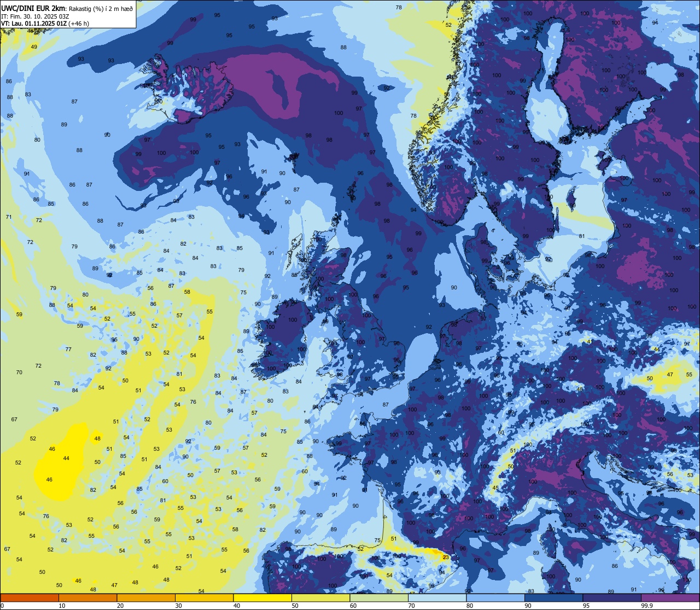Click the light blue 80–90 legend swatch
This screenshot has width=700, height=610.
[495, 597]
